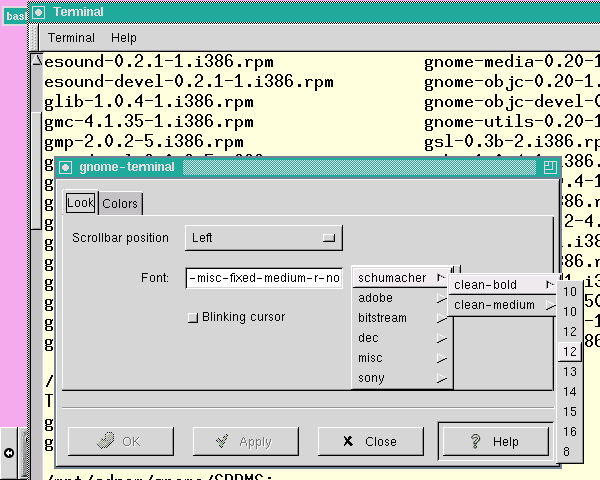Switch to the Colors tab
Screen dimensions: 600x480
click(x=120, y=204)
